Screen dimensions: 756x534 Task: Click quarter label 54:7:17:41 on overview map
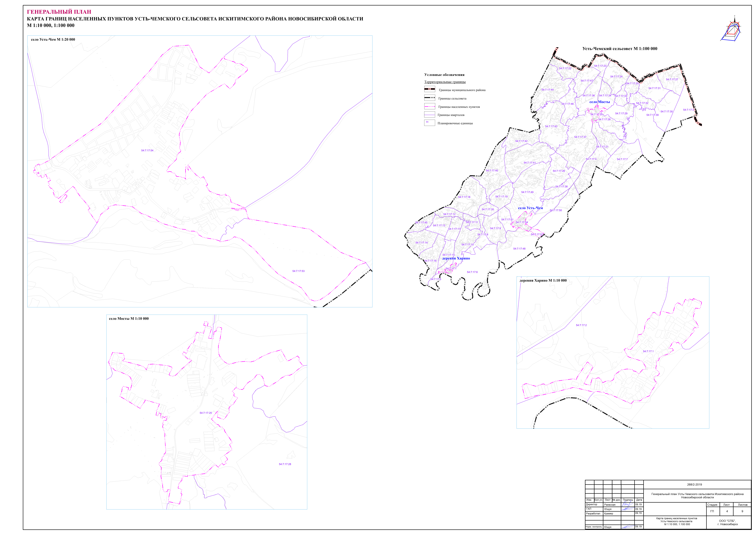pyautogui.click(x=530, y=163)
